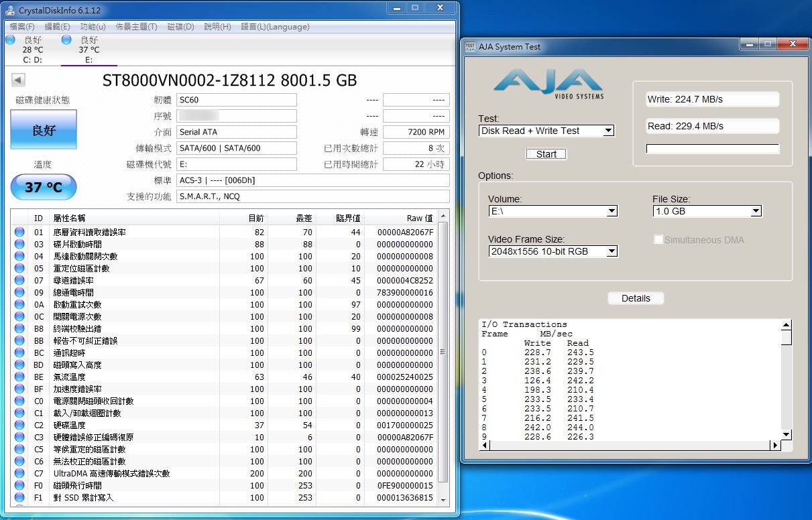The height and width of the screenshot is (520, 812).
Task: Click the 硬碟溫度 attribute row text
Action: coord(70,425)
